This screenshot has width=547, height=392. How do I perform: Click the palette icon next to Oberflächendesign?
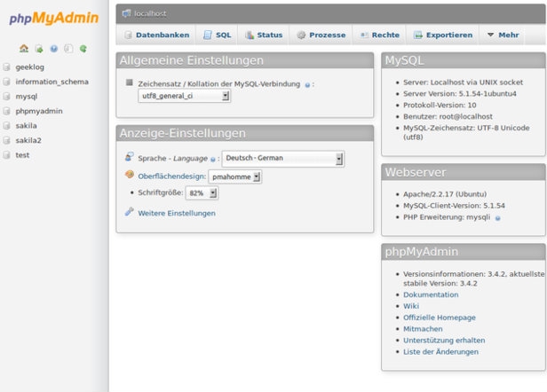(130, 174)
